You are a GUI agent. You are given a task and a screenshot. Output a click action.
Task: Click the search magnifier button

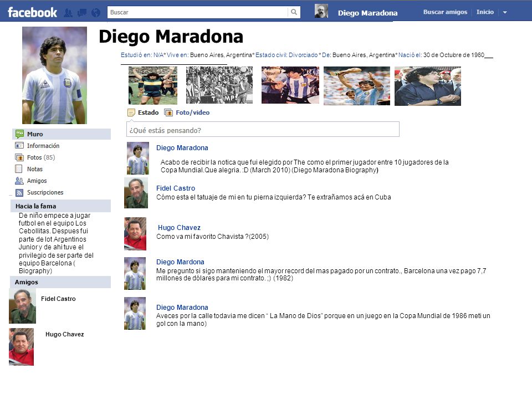(294, 12)
